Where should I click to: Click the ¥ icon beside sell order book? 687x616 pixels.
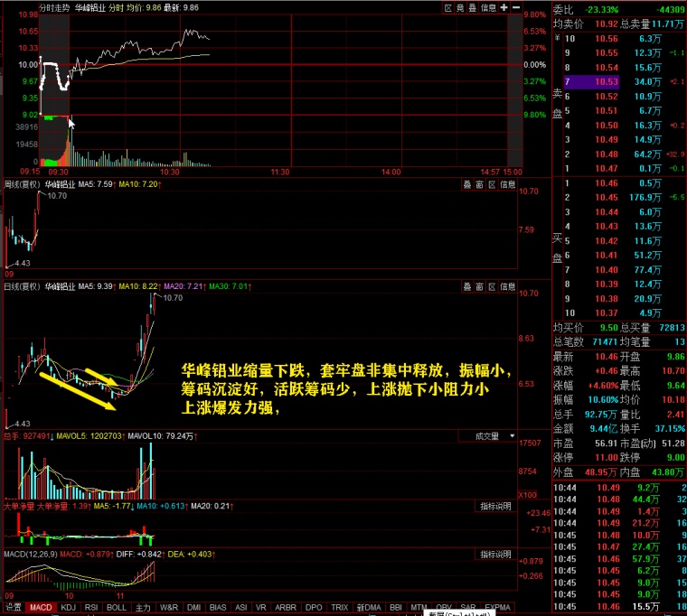557,39
